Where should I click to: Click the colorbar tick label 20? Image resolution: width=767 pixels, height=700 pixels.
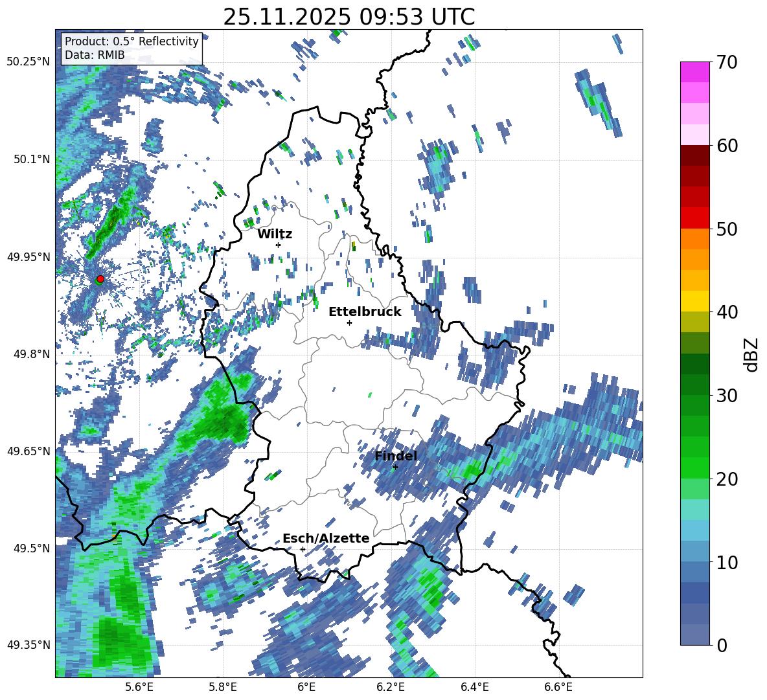point(727,479)
